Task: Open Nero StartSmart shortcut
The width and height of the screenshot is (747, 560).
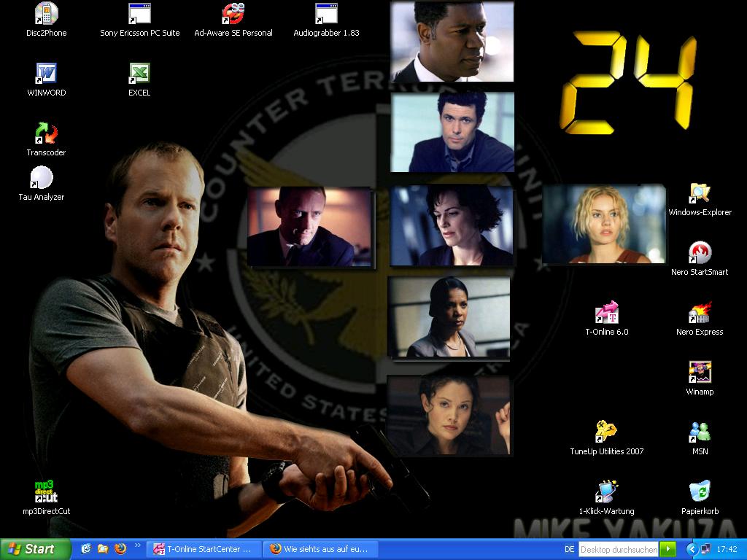Action: tap(700, 253)
